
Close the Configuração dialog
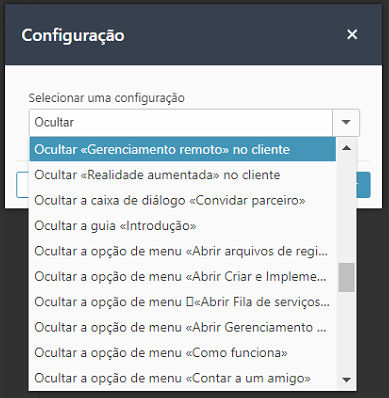click(x=352, y=34)
